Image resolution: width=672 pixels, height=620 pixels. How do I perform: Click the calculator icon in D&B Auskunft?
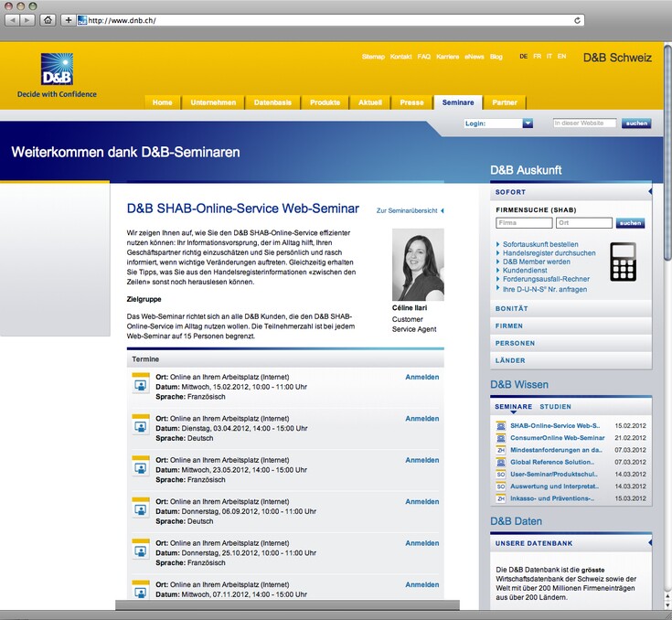point(623,262)
